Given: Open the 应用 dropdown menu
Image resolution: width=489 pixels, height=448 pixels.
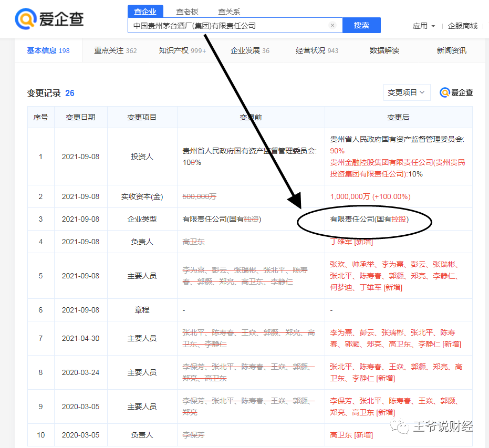Looking at the screenshot, I should tap(423, 26).
